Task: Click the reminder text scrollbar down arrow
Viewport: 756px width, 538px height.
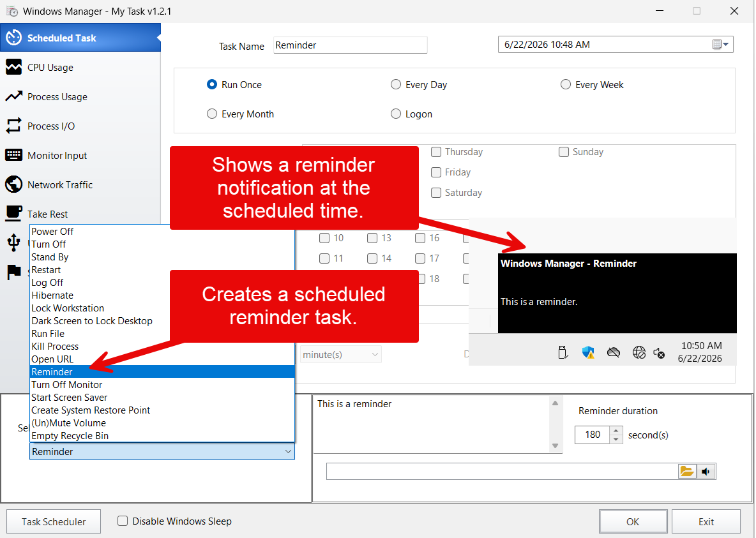Action: click(556, 446)
